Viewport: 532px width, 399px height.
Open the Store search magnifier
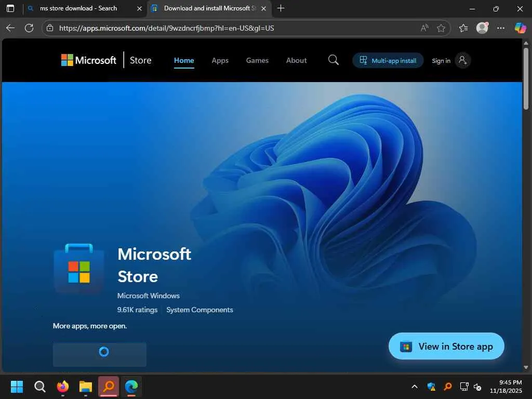(333, 60)
